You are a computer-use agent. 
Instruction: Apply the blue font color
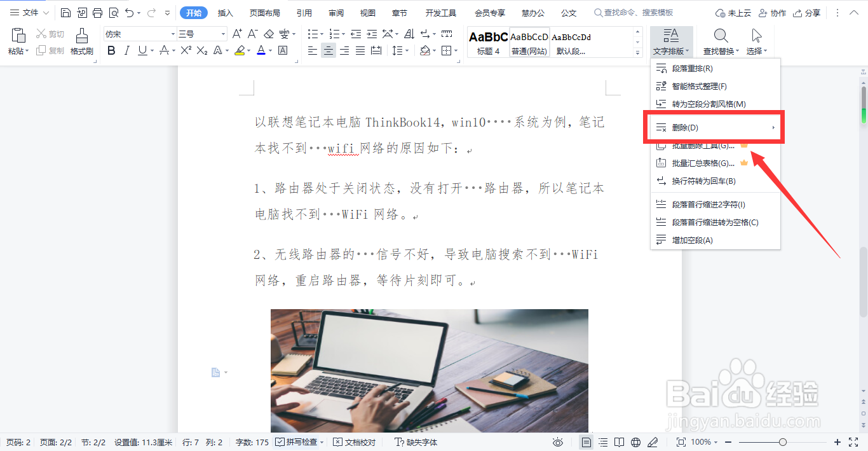[x=261, y=51]
